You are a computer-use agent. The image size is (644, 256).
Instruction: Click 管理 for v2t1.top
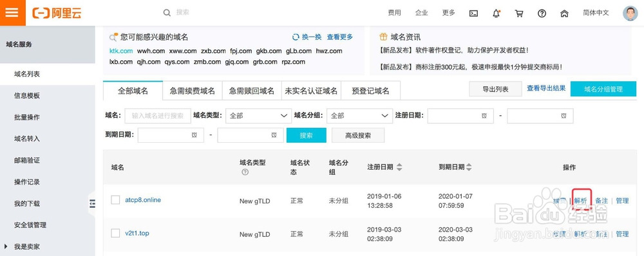click(622, 234)
